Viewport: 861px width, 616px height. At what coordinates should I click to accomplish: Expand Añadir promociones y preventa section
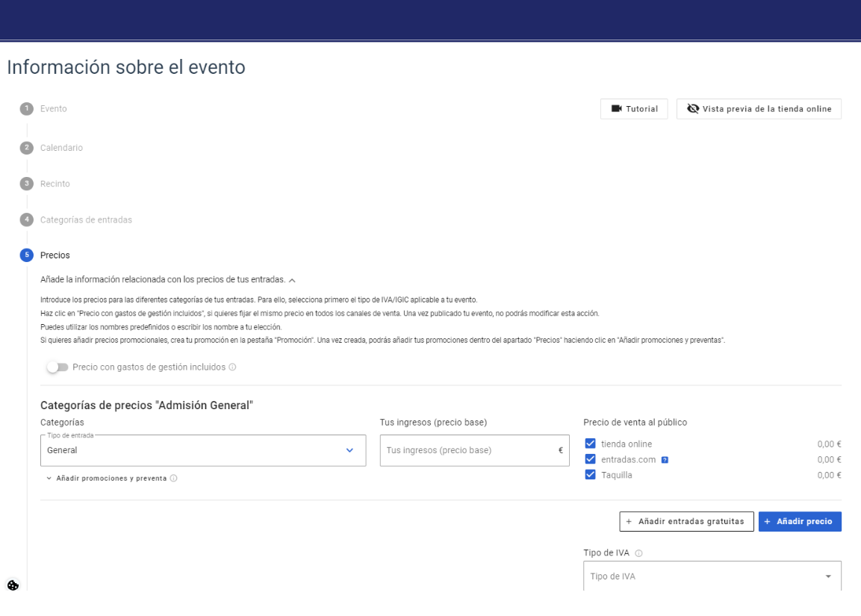point(111,479)
